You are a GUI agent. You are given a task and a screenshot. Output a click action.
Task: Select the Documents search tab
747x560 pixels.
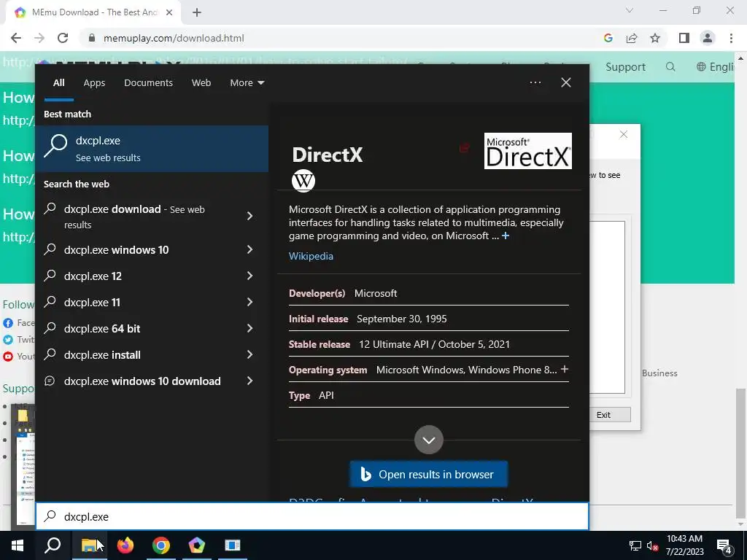(148, 83)
